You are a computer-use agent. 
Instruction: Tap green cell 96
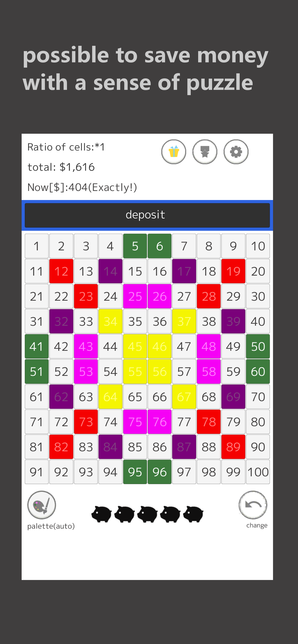pyautogui.click(x=160, y=472)
